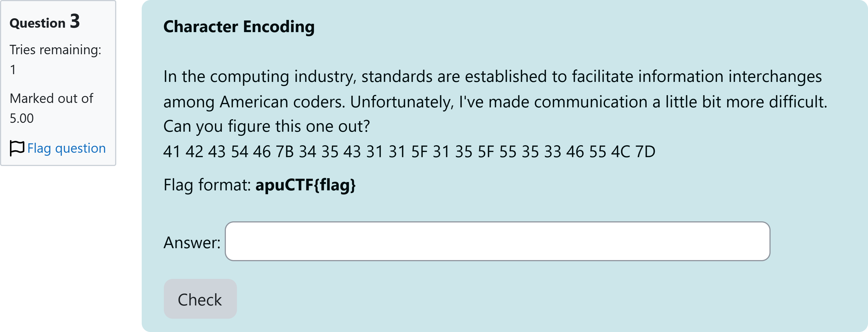Click the Character Encoding heading
Screen dimensions: 868x332
(x=239, y=27)
